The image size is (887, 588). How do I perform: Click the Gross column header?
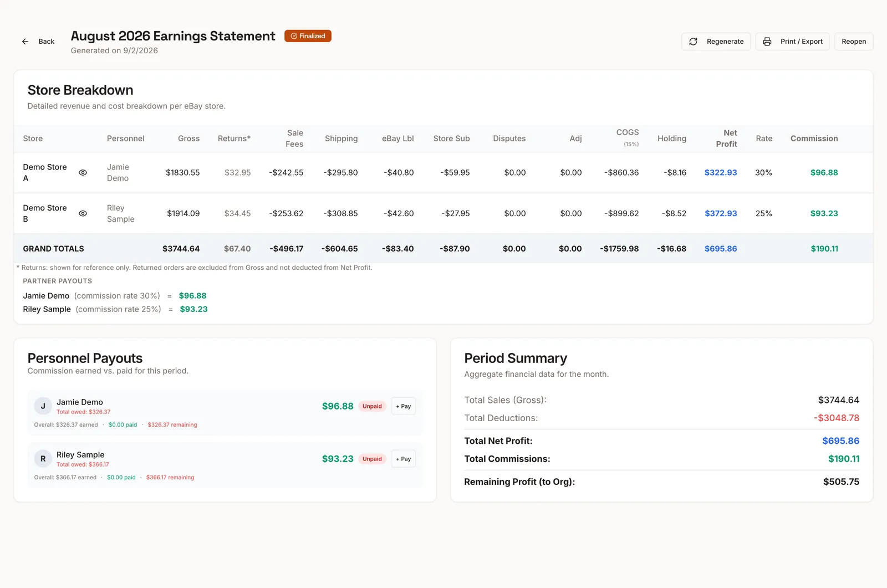(188, 139)
